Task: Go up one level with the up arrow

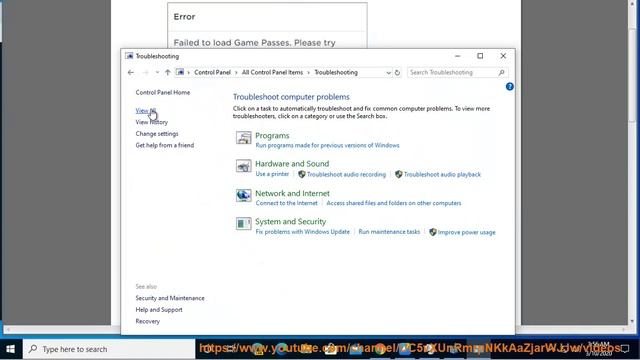Action: point(168,72)
